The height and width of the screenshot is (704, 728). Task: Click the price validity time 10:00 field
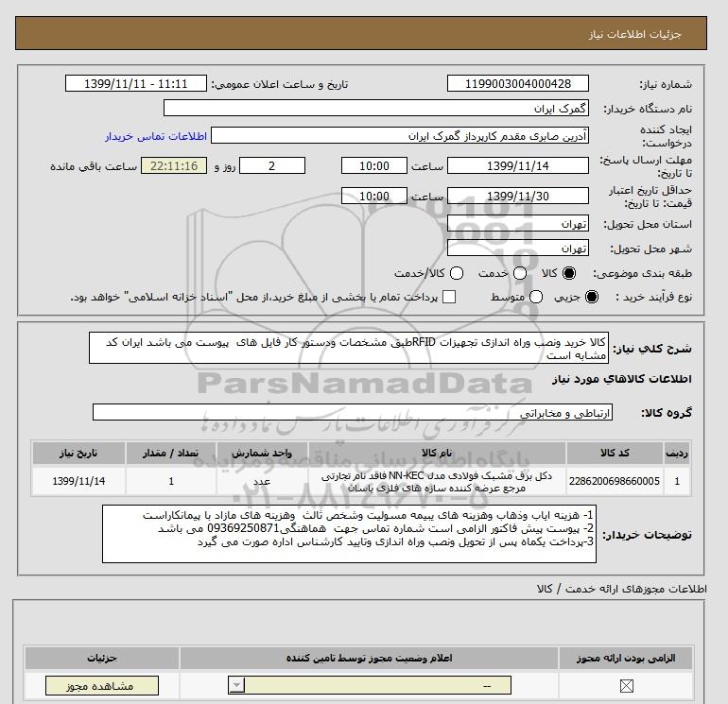[x=374, y=196]
